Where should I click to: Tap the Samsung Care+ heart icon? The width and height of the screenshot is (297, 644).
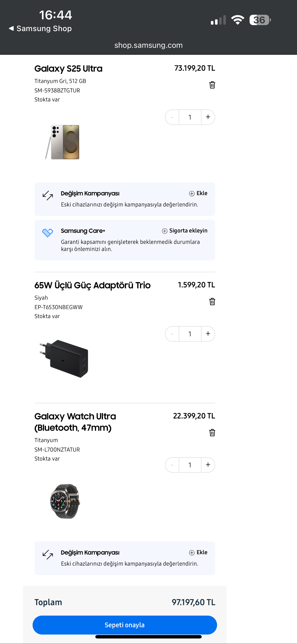47,232
